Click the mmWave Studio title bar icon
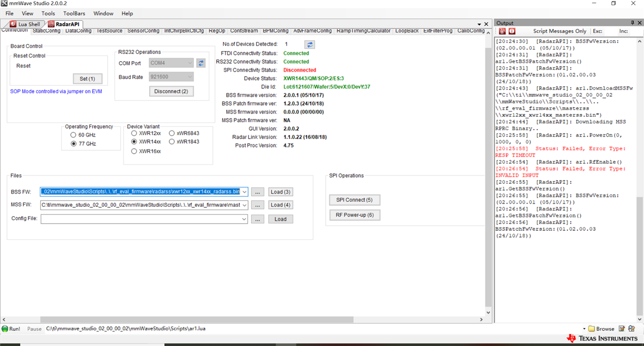Image resolution: width=644 pixels, height=346 pixels. [4, 4]
